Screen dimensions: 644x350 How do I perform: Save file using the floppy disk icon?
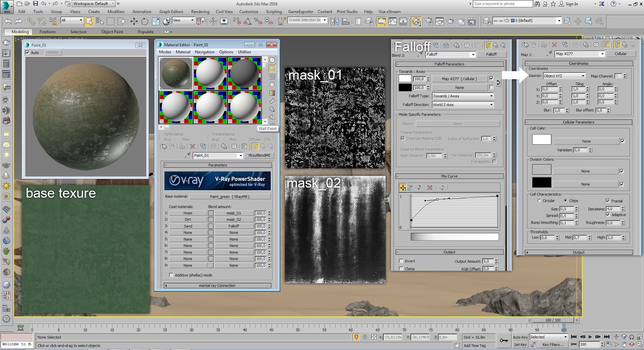(35, 4)
